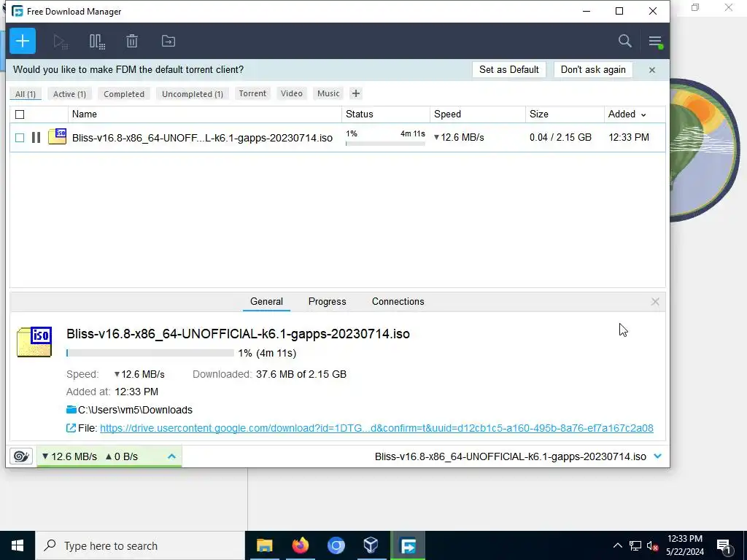The width and height of the screenshot is (747, 560).
Task: Sort by Name column header
Action: pos(205,114)
